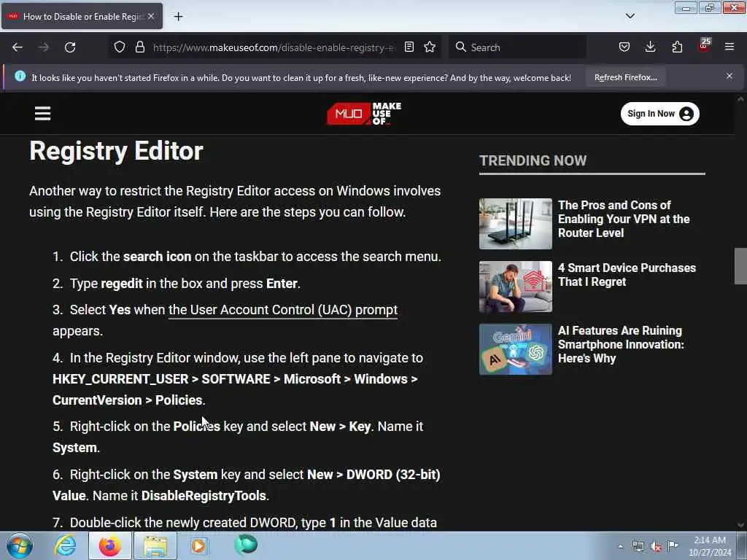Open the MakeUseOf hamburger menu
Viewport: 747px width, 560px height.
tap(42, 113)
